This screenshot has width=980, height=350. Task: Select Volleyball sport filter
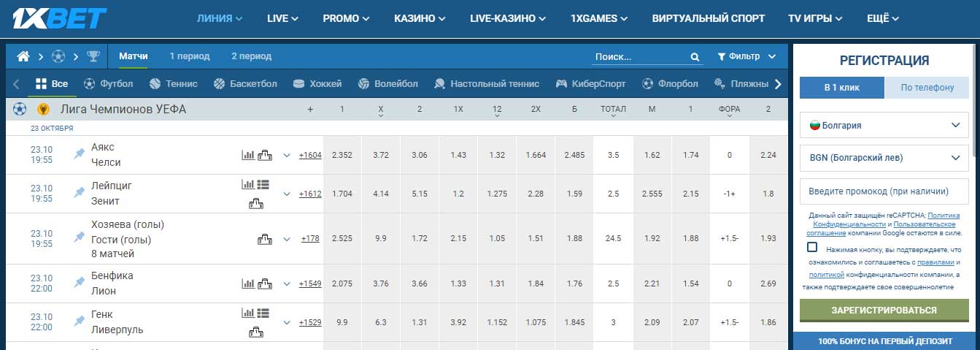[387, 84]
